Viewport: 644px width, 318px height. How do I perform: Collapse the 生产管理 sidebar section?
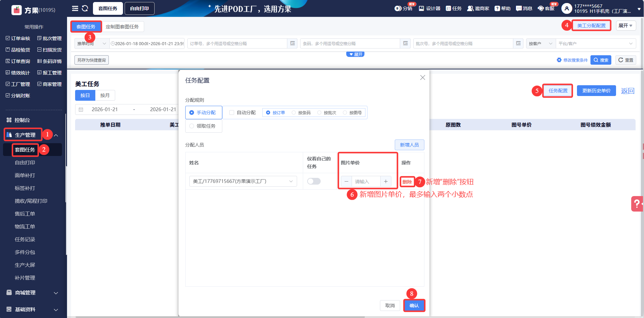[x=56, y=135]
